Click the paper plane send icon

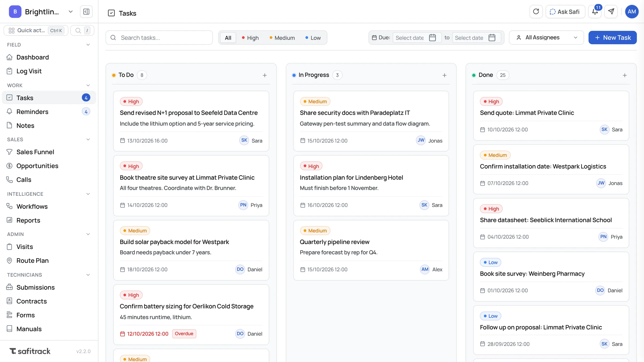click(x=611, y=12)
